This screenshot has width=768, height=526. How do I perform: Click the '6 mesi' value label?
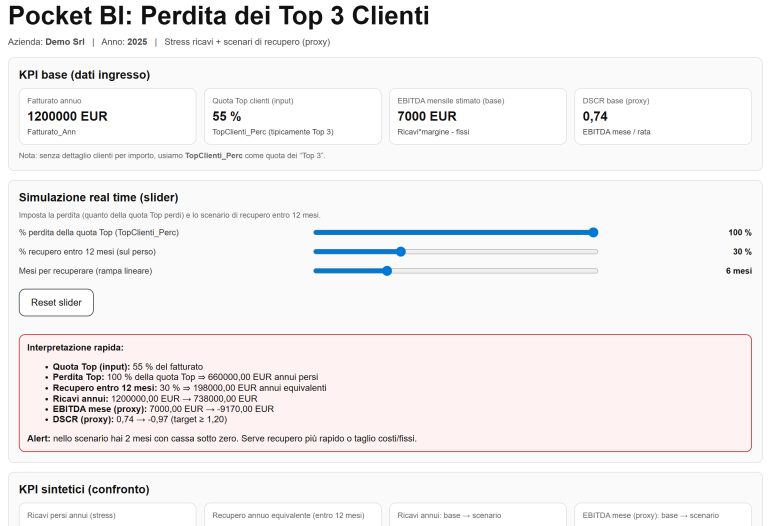(738, 270)
